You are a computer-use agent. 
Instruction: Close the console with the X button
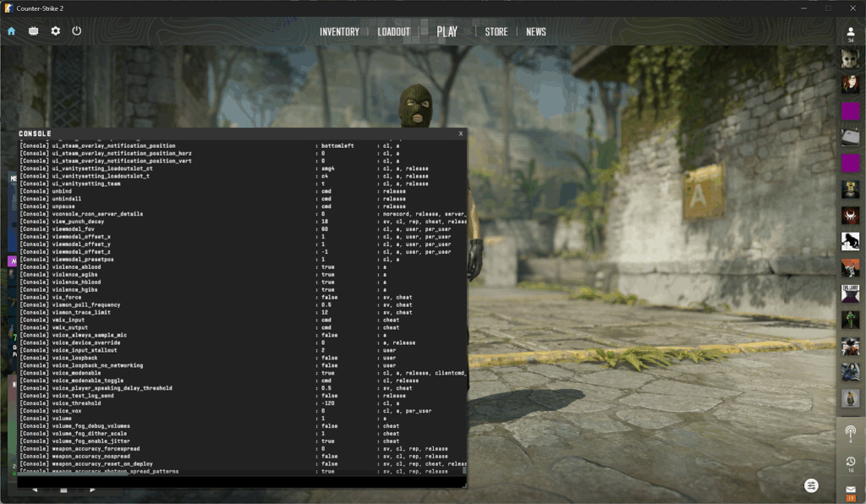461,134
